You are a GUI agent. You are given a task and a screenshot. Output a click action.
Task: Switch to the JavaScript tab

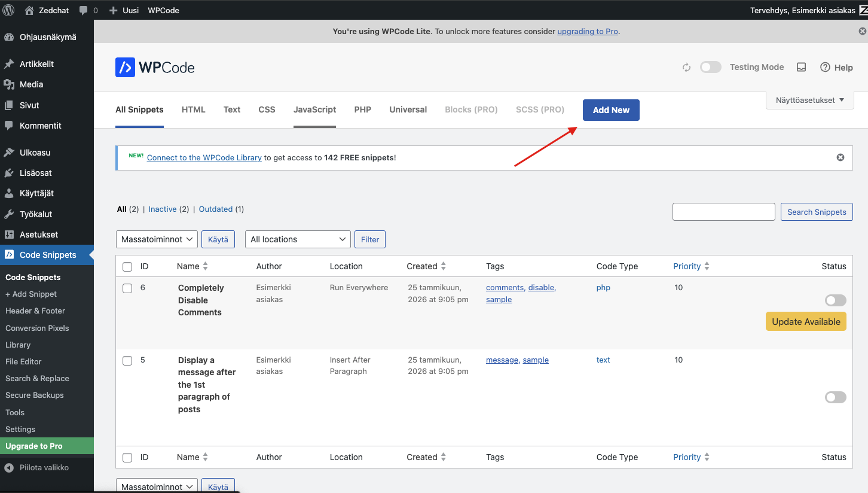(314, 109)
